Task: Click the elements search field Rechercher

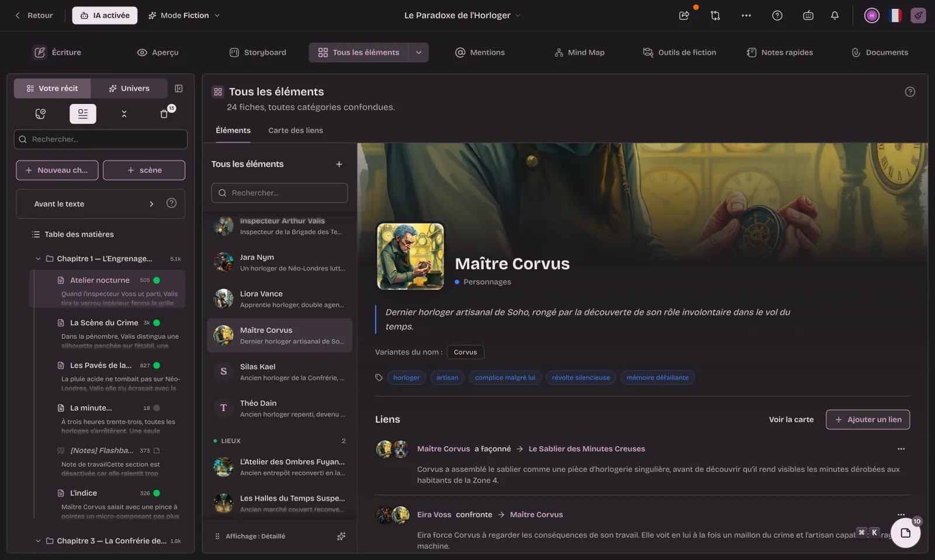Action: pos(279,193)
